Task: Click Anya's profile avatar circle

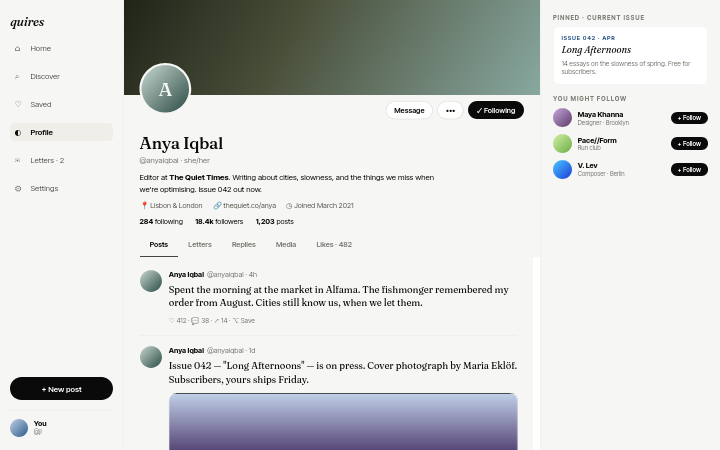Action: [x=165, y=89]
